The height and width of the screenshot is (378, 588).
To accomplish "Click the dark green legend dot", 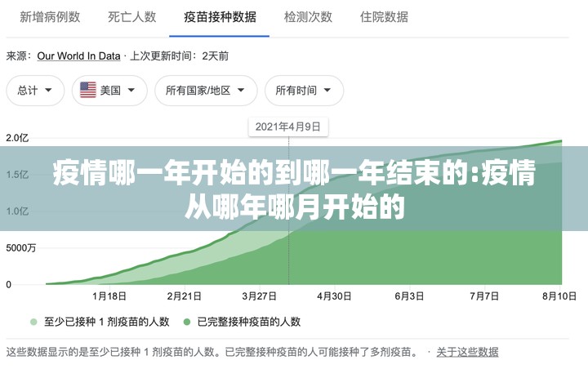I will [187, 322].
